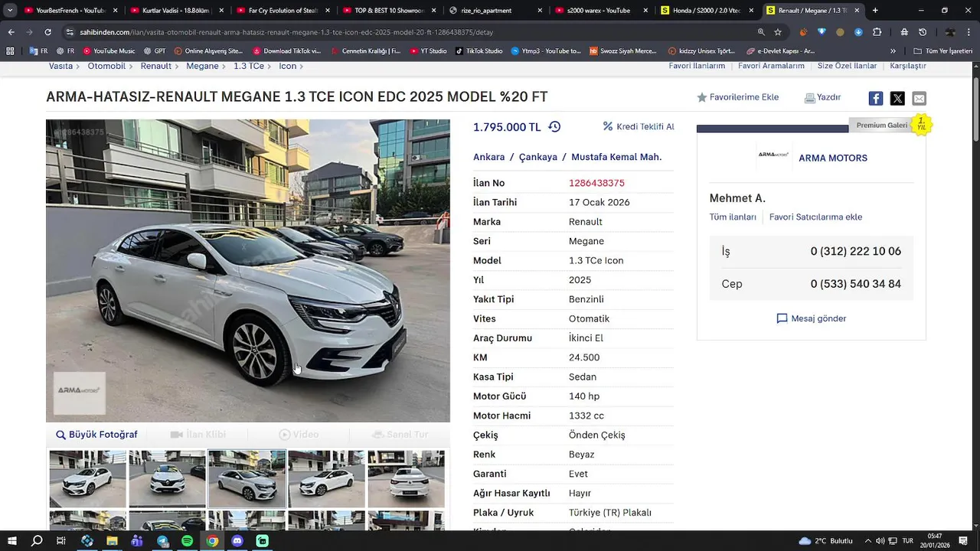Reload the page in Chrome
This screenshot has height=551, width=980.
click(47, 32)
